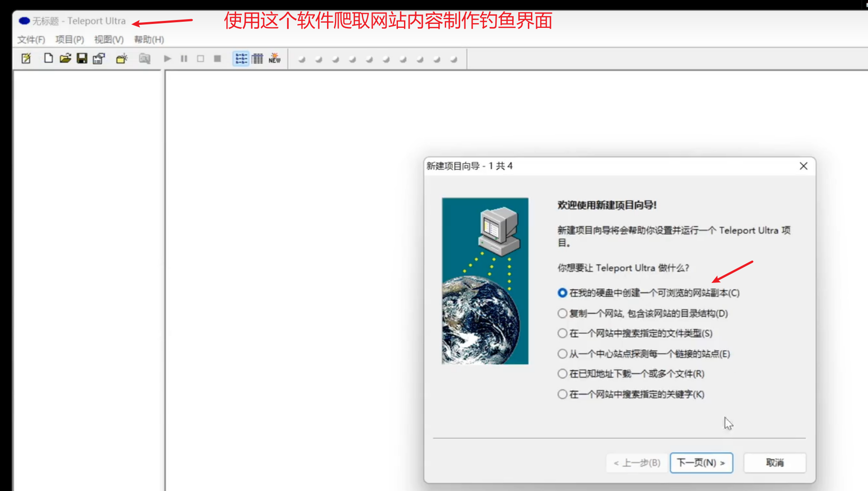Click inside the empty left project panel
Image resolution: width=868 pixels, height=491 pixels.
(x=87, y=261)
